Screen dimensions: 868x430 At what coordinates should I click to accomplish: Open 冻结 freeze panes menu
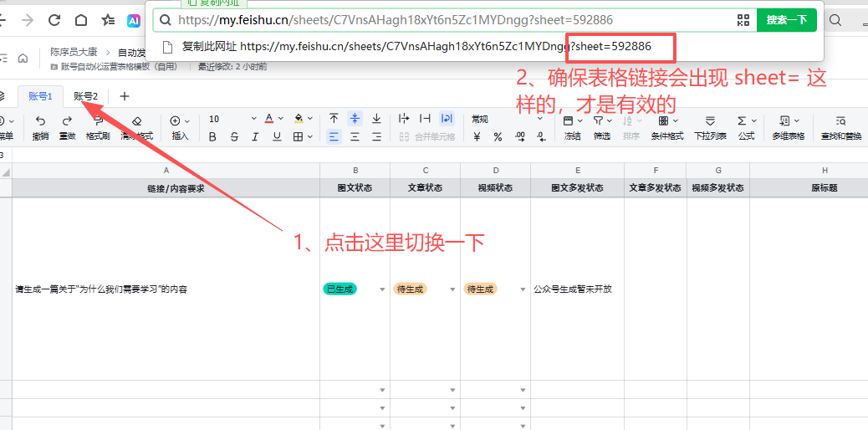pos(572,127)
